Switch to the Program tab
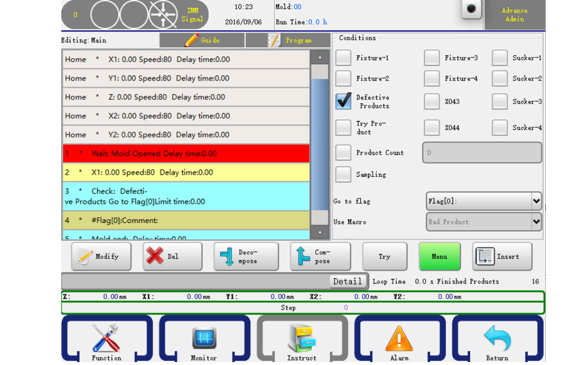The height and width of the screenshot is (365, 588). [288, 40]
